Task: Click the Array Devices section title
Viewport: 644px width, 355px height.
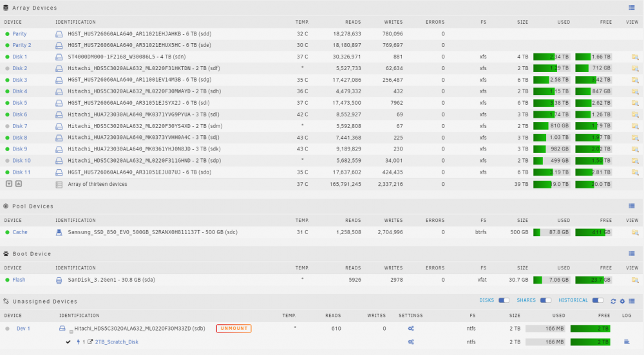Action: (35, 8)
